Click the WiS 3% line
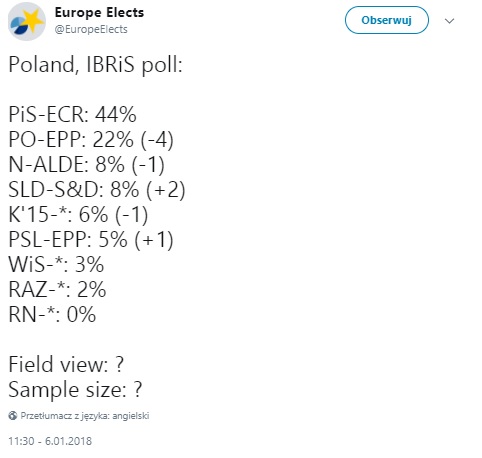Image resolution: width=482 pixels, height=458 pixels. coord(56,264)
